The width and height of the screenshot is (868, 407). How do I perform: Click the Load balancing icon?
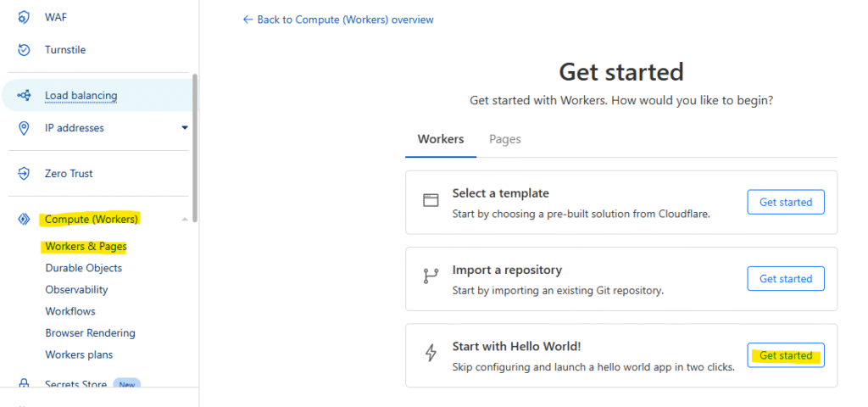pos(24,96)
